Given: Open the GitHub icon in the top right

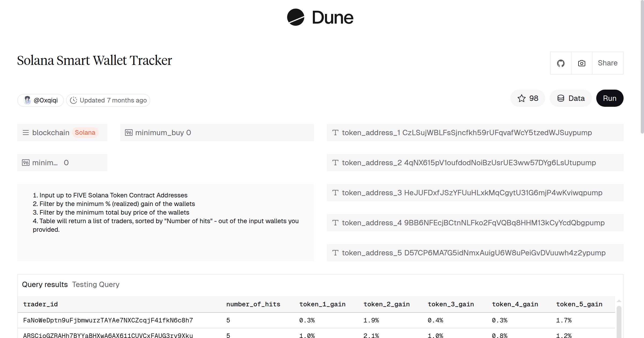Looking at the screenshot, I should coord(561,63).
